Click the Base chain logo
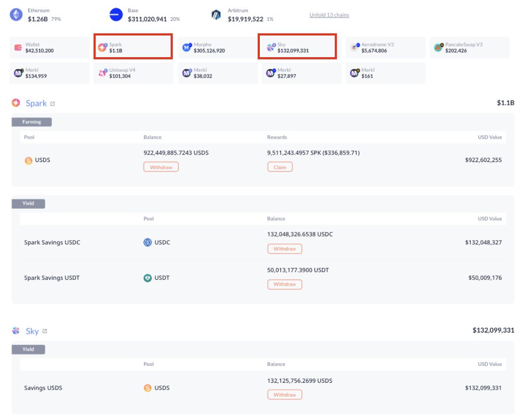This screenshot has width=524, height=420. point(116,15)
